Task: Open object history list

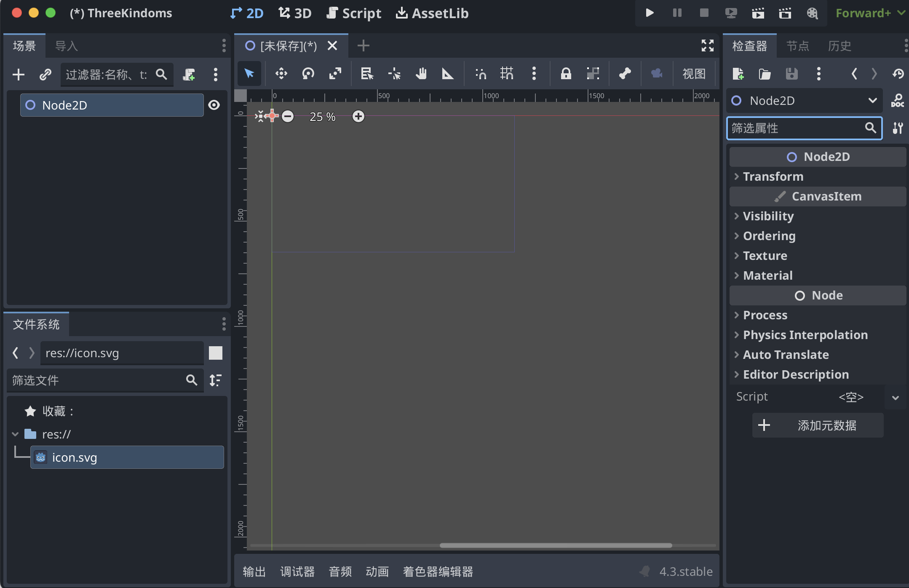Action: pyautogui.click(x=898, y=74)
